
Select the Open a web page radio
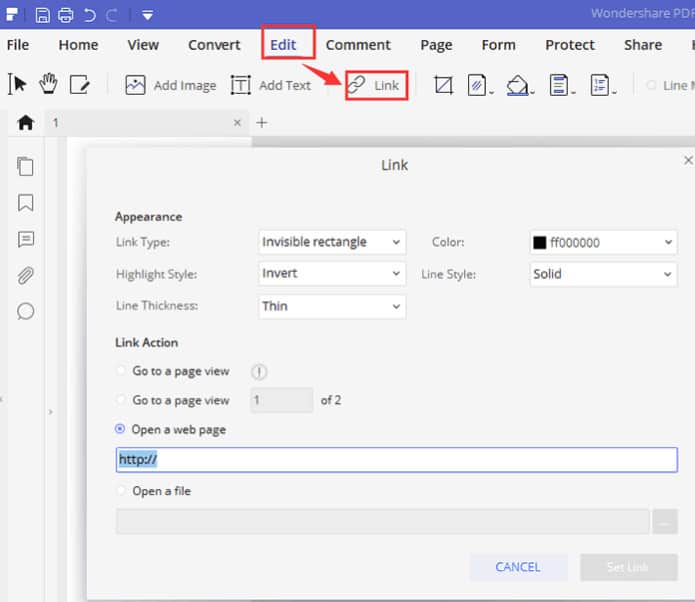(120, 429)
